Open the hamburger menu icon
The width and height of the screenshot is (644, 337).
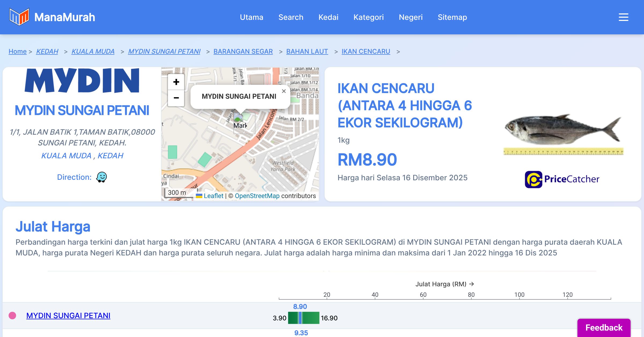click(623, 17)
